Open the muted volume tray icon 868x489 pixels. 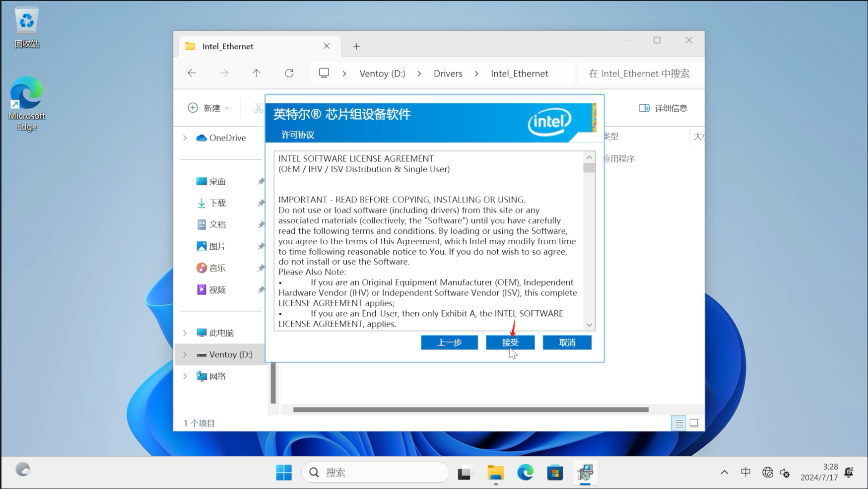785,473
